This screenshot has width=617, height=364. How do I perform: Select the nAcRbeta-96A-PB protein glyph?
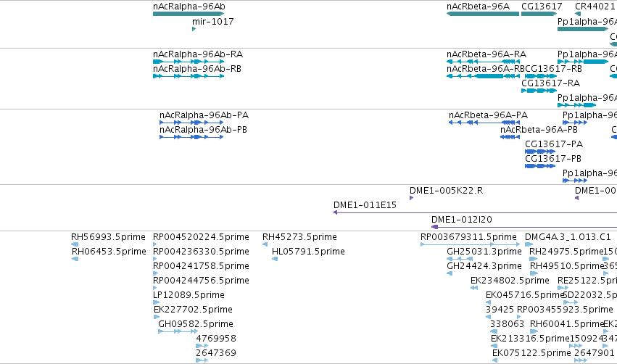tap(510, 137)
